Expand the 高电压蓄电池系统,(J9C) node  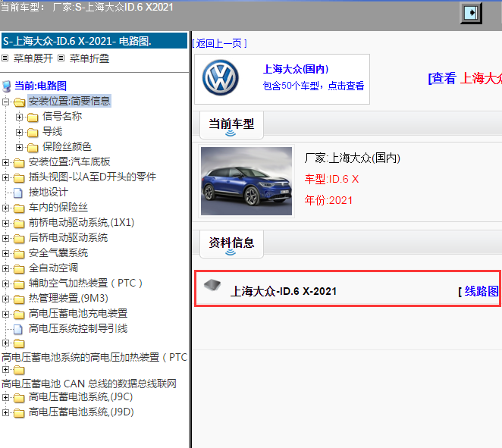(x=5, y=398)
